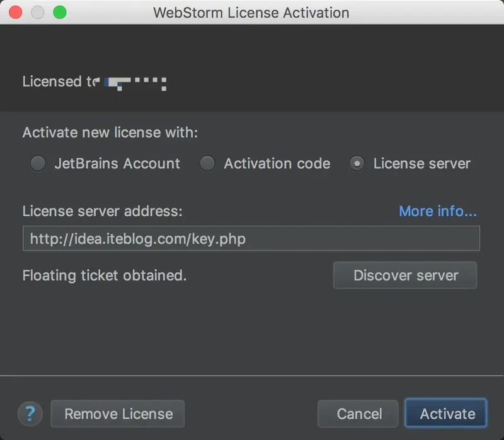The image size is (504, 440).
Task: Minimize the dialog with the yellow button
Action: click(x=38, y=12)
